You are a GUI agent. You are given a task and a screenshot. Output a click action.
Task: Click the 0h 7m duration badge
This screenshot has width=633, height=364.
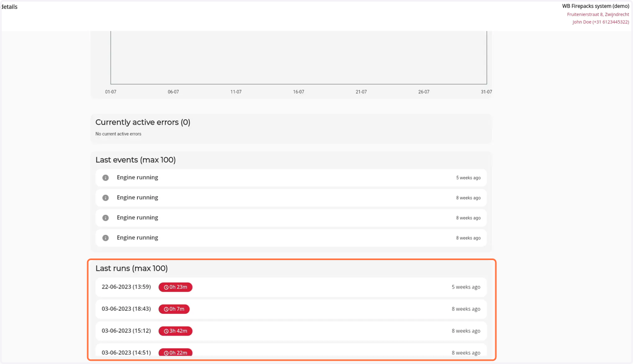pyautogui.click(x=174, y=309)
